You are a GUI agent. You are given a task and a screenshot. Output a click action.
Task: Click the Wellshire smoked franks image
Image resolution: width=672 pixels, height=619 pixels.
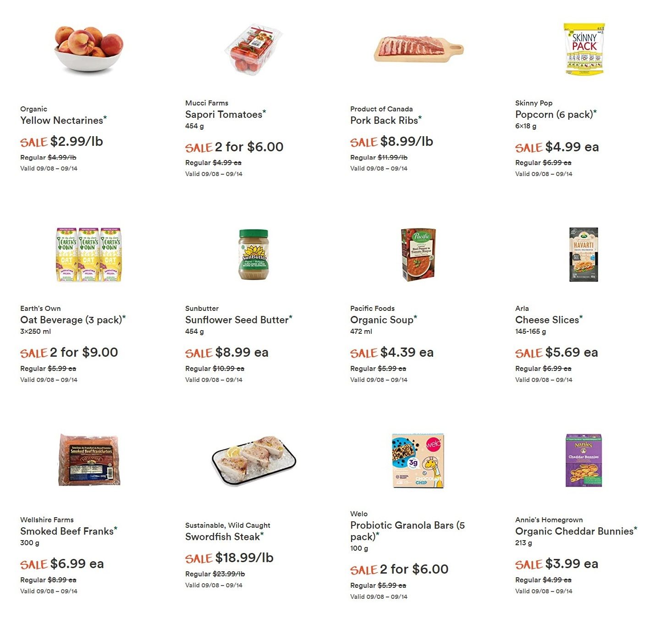pos(89,460)
